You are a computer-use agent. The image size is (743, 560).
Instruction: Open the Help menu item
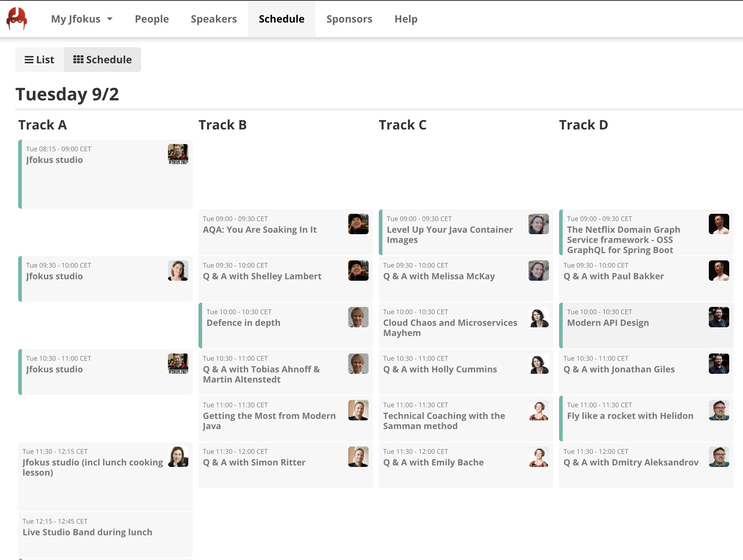pyautogui.click(x=406, y=19)
